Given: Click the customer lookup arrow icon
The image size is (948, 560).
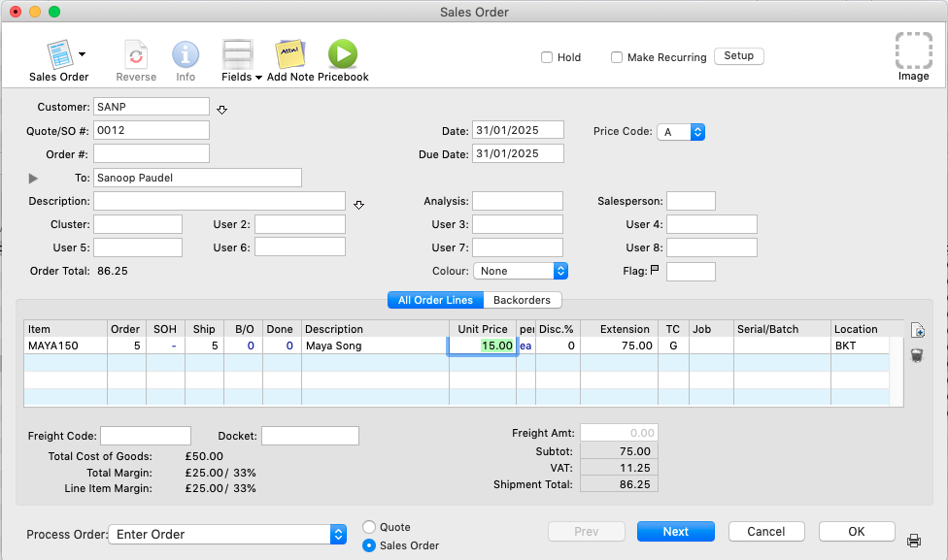Looking at the screenshot, I should pos(221,110).
